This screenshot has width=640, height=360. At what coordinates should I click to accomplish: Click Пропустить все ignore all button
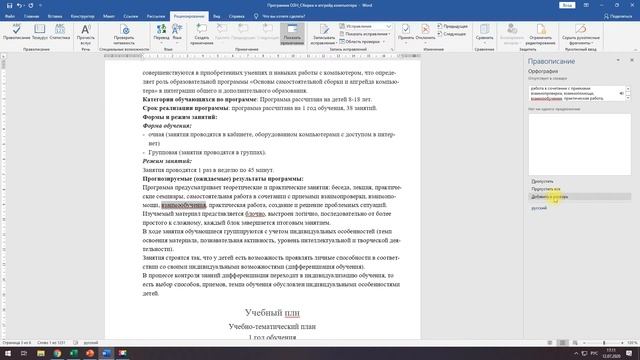546,189
